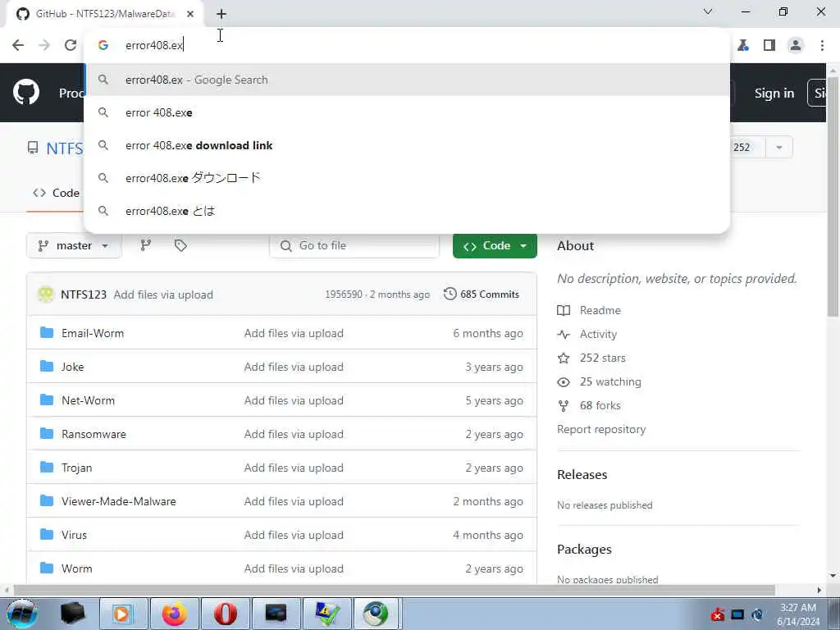840x630 pixels.
Task: Open Chrome three-dot menu
Action: point(822,45)
